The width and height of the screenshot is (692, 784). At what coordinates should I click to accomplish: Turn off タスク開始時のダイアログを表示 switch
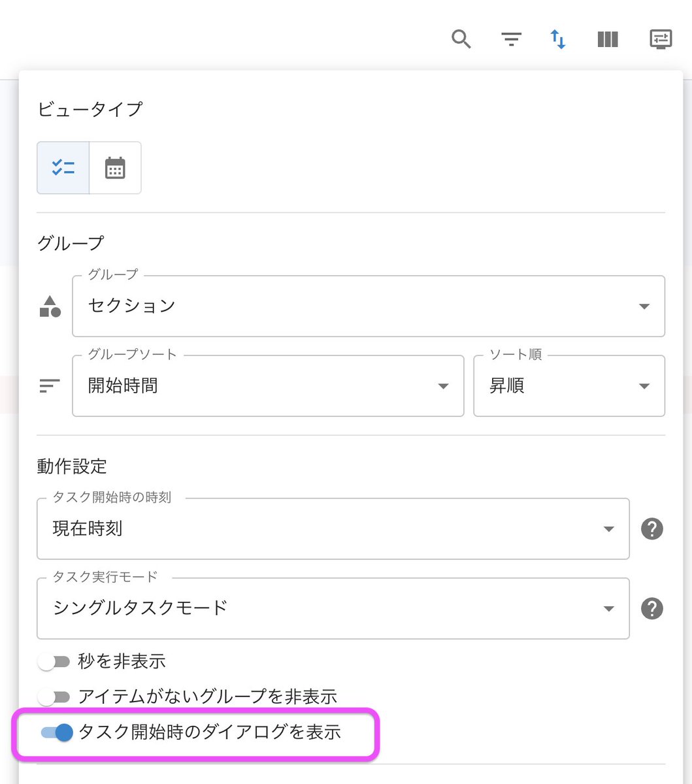[x=56, y=732]
